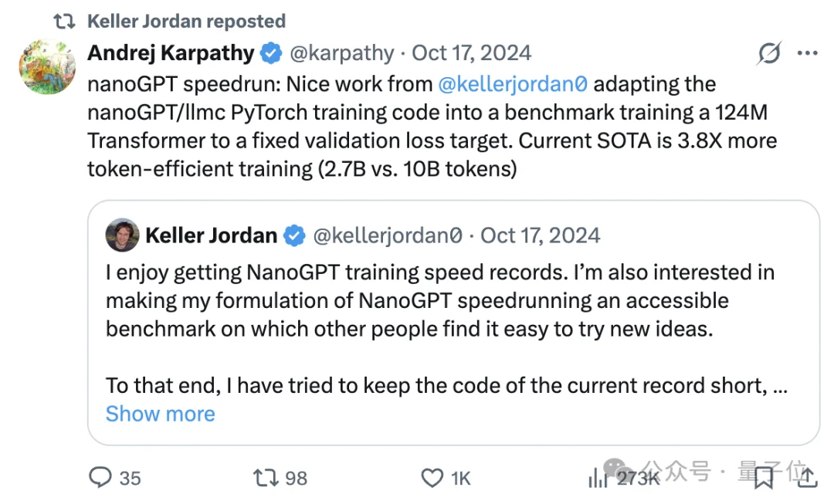Like the post via the heart icon

pyautogui.click(x=432, y=479)
